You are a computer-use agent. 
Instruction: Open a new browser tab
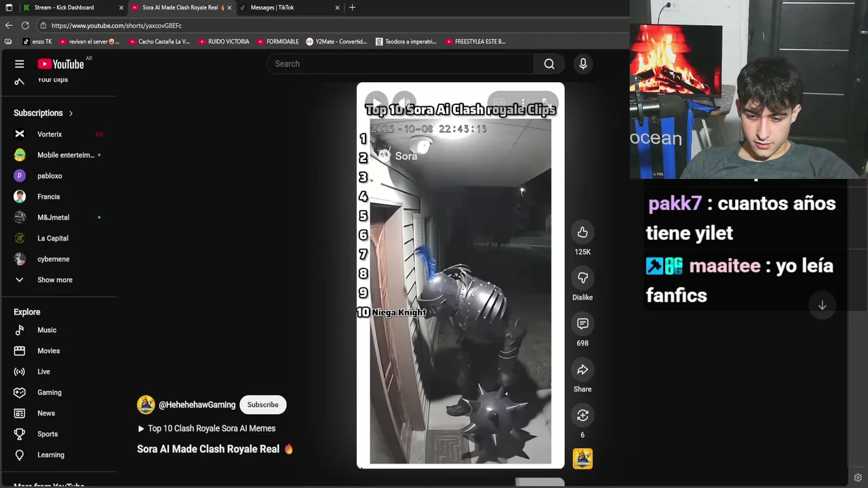pyautogui.click(x=352, y=7)
